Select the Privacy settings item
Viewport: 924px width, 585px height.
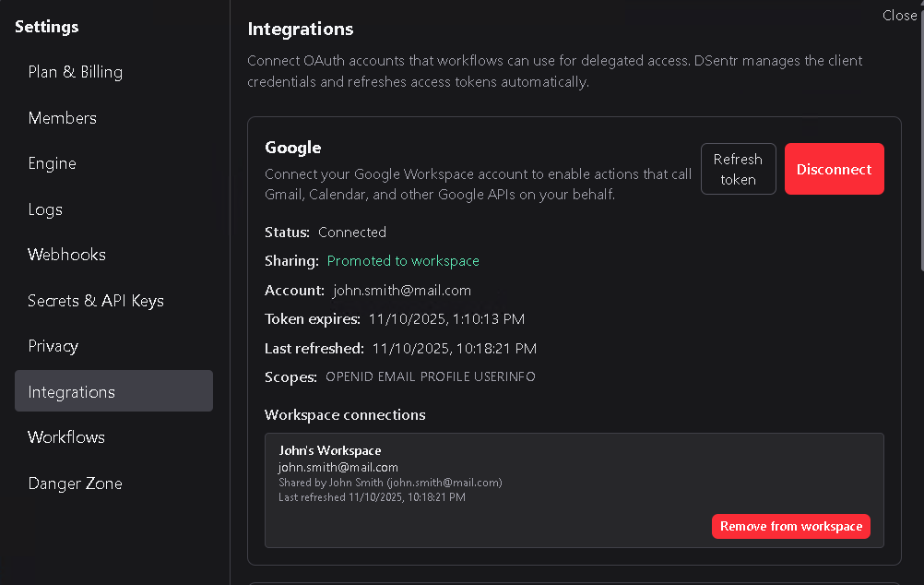point(53,346)
